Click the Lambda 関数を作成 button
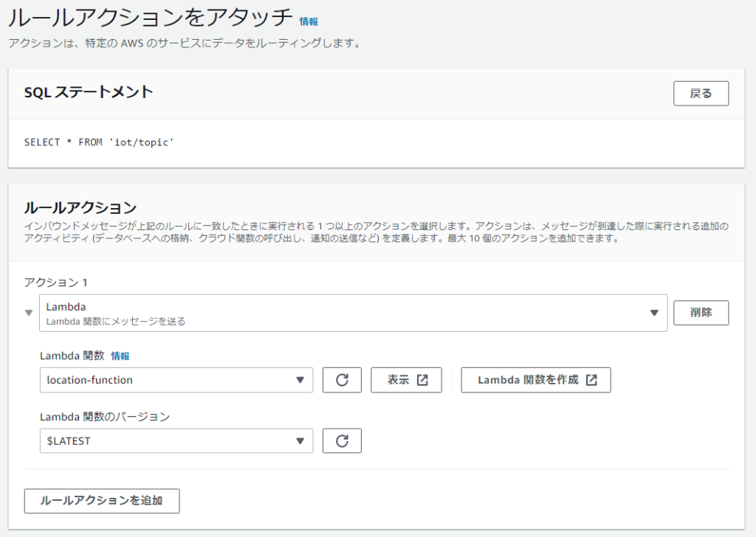The image size is (756, 537). [x=528, y=380]
